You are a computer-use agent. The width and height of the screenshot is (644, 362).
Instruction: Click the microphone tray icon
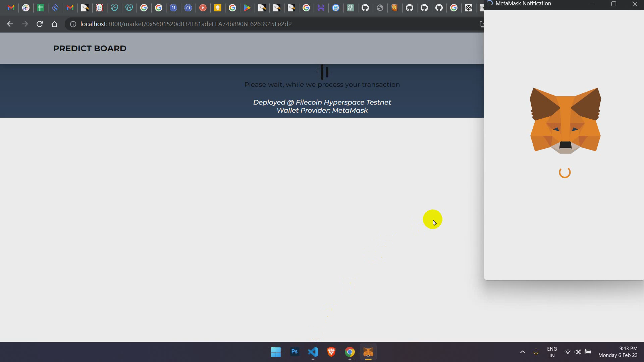pyautogui.click(x=536, y=352)
